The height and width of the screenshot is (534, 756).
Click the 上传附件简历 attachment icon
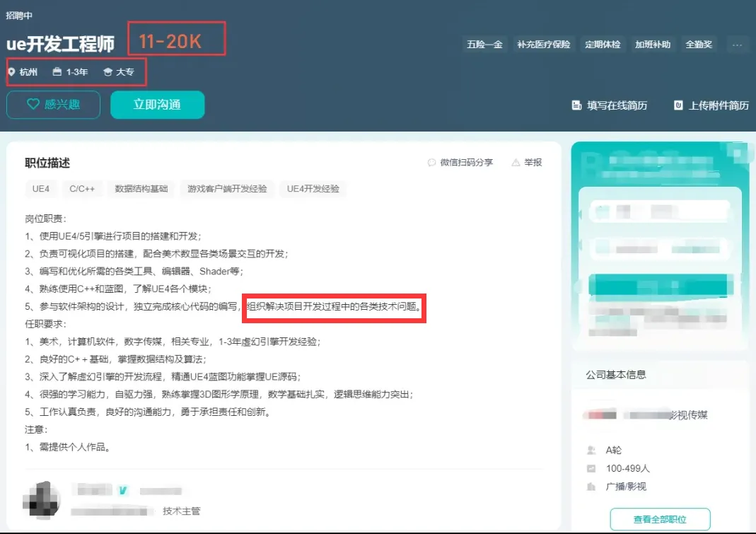pos(678,105)
